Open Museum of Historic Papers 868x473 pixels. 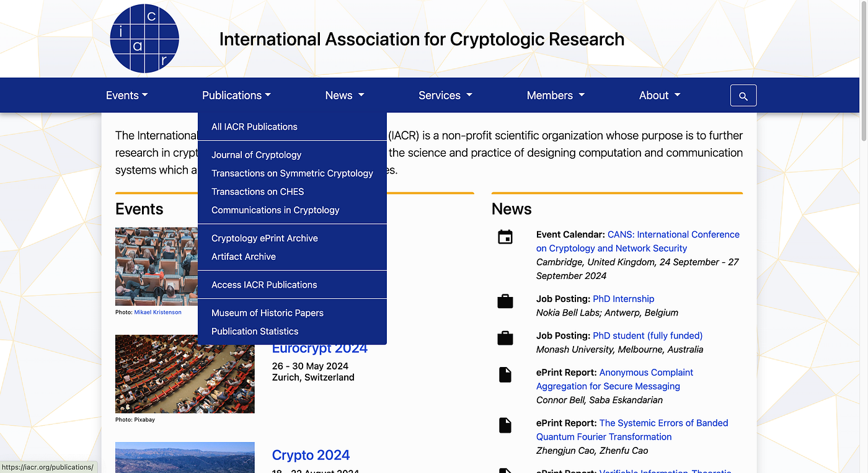click(x=292, y=313)
